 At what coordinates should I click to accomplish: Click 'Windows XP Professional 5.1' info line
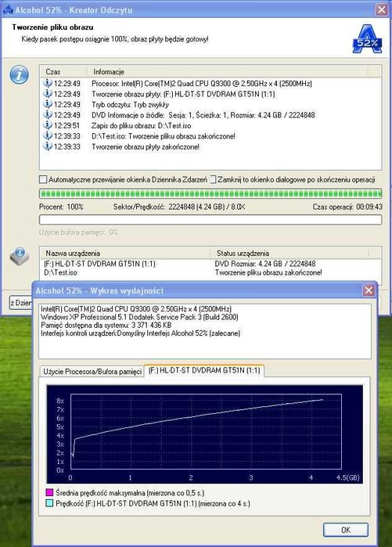[139, 317]
